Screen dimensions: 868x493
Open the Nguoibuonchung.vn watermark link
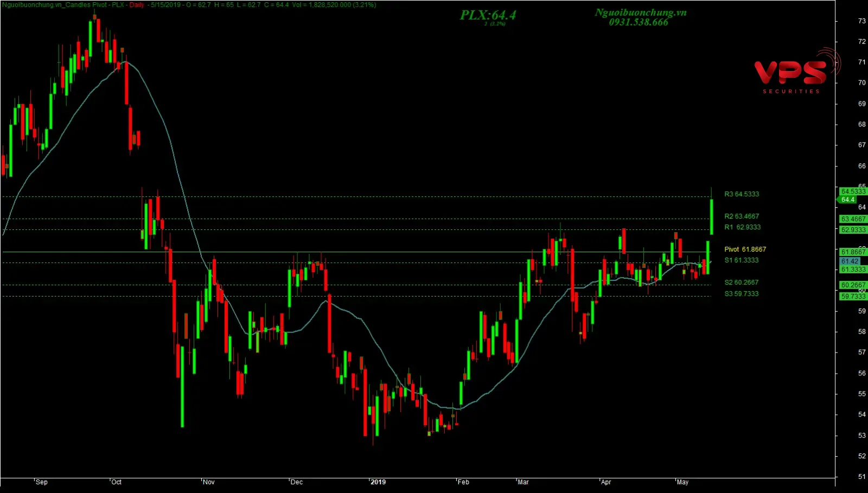click(640, 12)
